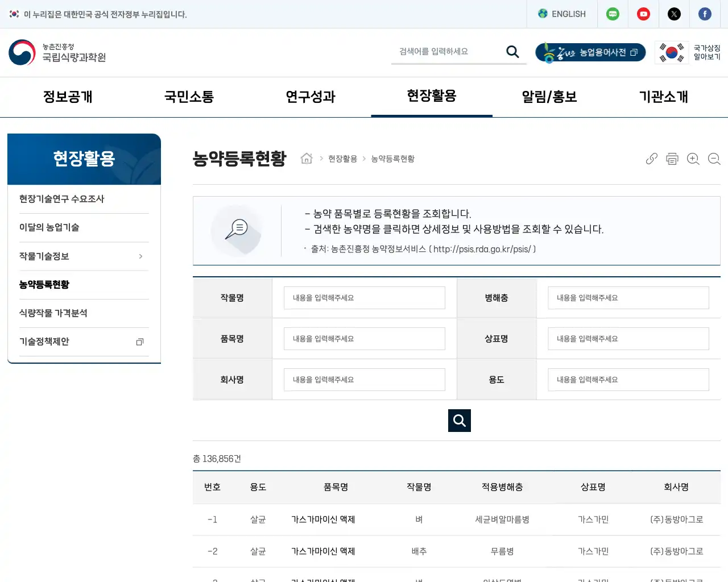Enlarge text via the magnifier-plus icon

tap(693, 159)
